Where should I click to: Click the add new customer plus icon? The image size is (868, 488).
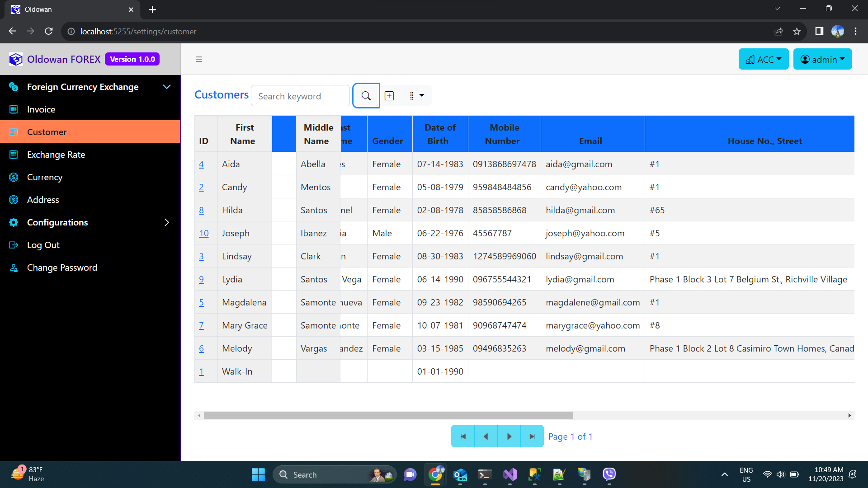(x=389, y=95)
